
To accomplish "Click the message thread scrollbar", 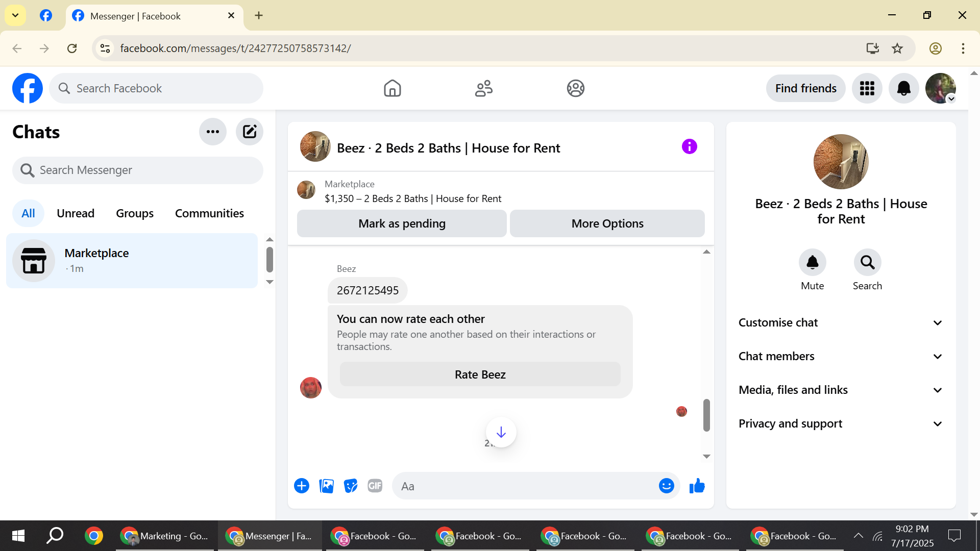I will coord(706,415).
